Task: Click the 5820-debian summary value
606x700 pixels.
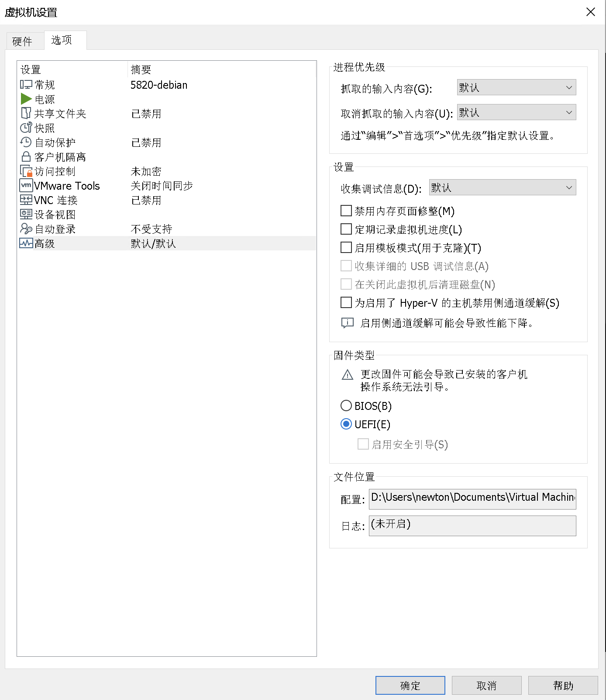Action: [159, 85]
